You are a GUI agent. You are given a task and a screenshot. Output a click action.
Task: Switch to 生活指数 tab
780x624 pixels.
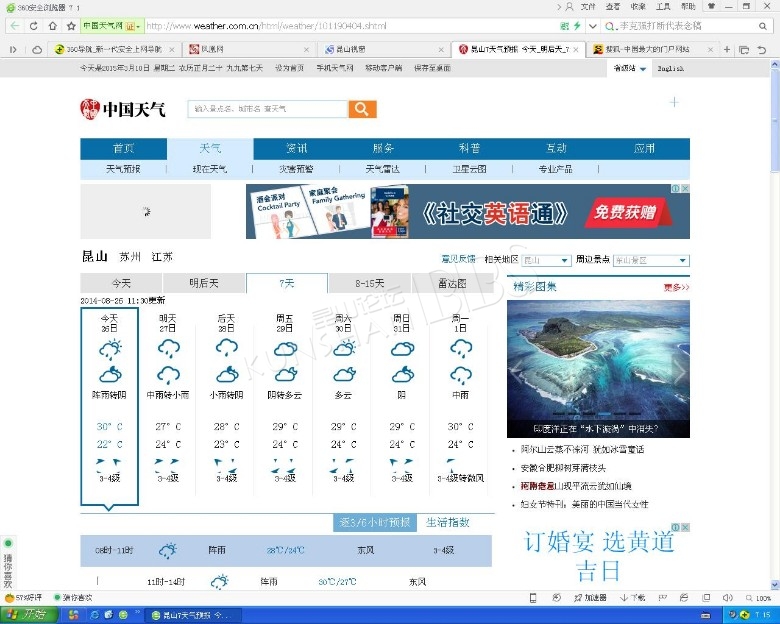447,522
